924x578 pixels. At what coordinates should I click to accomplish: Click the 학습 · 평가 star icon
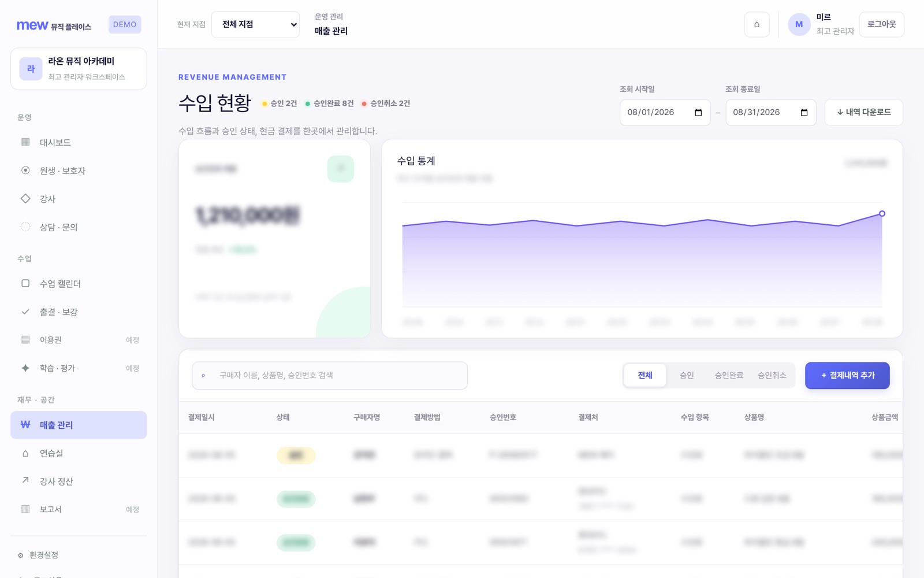tap(25, 368)
